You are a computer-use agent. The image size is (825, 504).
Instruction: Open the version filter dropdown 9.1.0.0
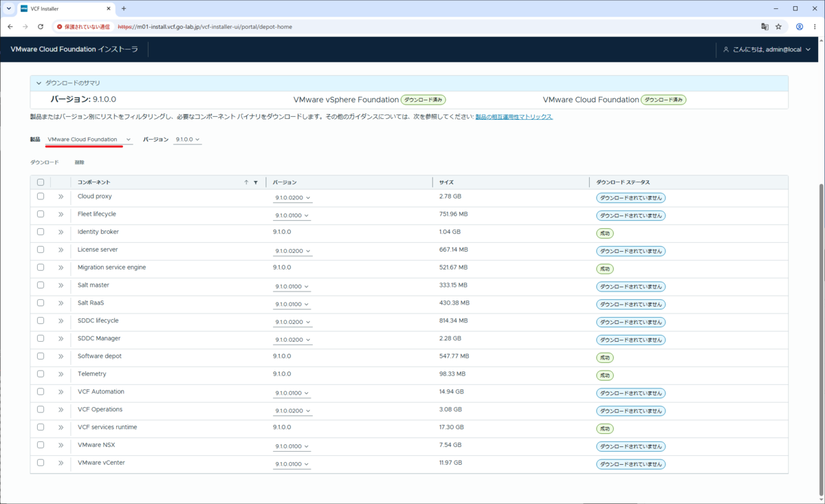188,140
